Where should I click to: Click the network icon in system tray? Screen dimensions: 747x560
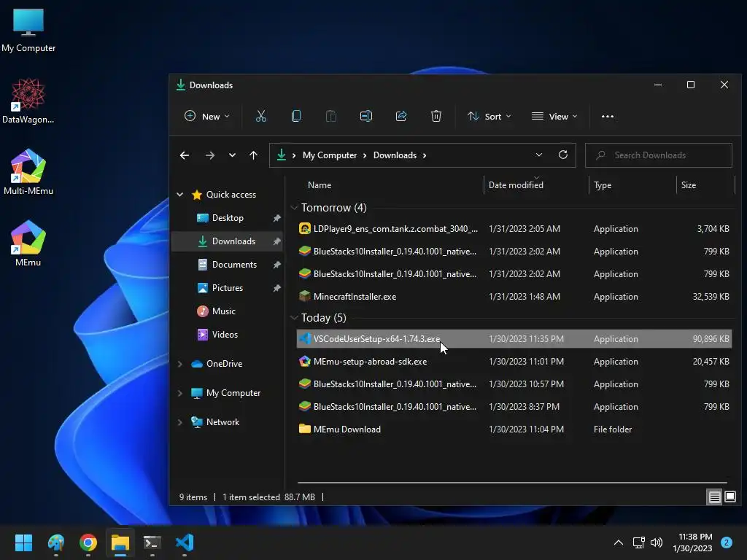click(x=638, y=542)
